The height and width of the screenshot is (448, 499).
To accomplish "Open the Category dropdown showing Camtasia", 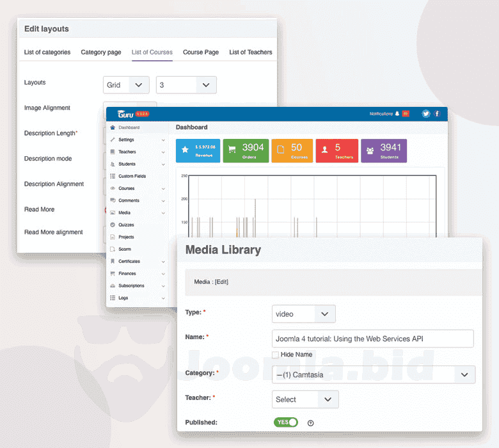I will click(x=373, y=374).
